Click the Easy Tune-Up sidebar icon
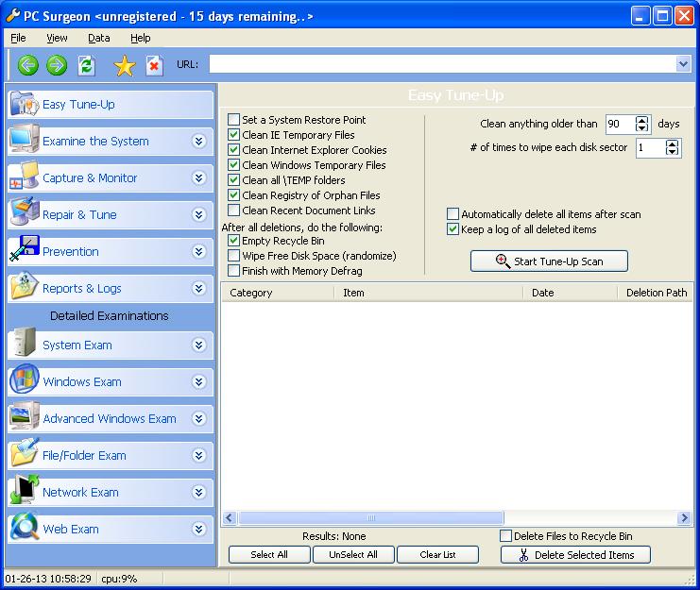Image resolution: width=700 pixels, height=590 pixels. 25,104
